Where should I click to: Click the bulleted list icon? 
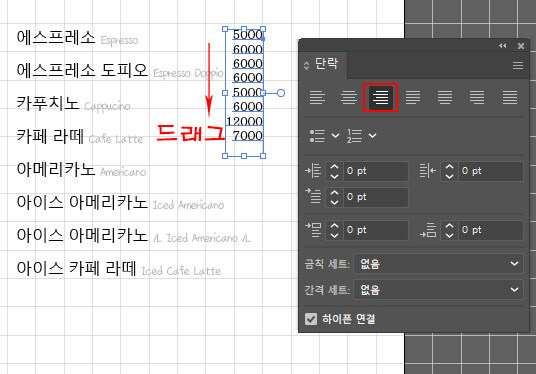317,136
